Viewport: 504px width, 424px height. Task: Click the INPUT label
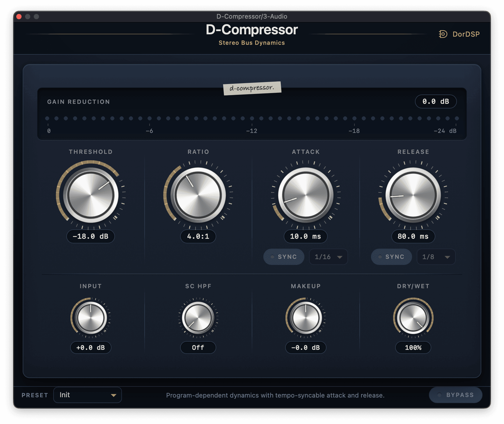[91, 286]
